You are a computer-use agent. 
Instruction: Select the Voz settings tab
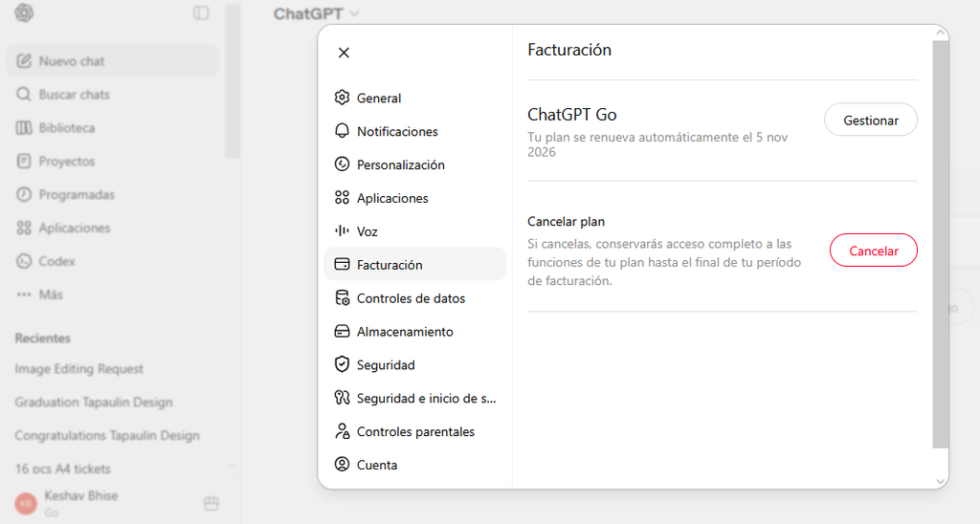tap(415, 231)
